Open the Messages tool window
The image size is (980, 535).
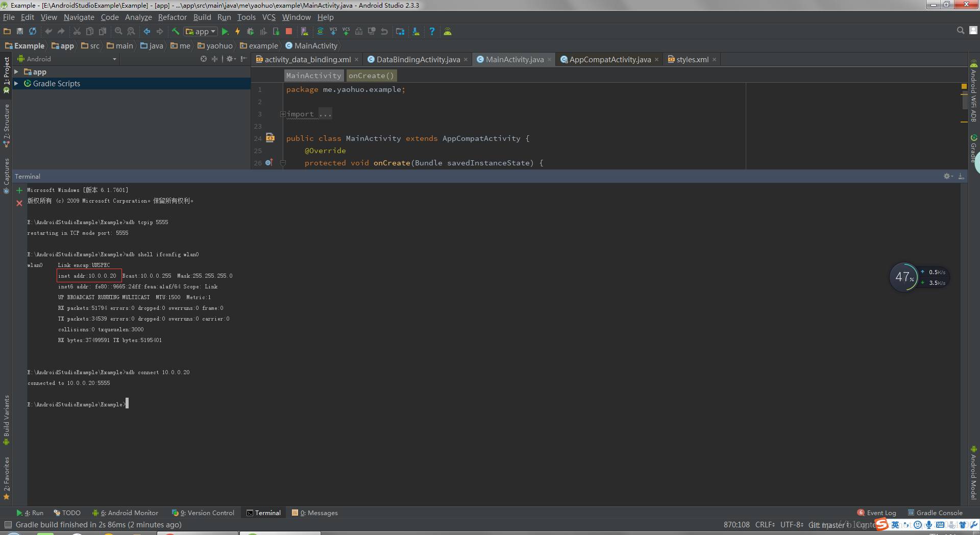315,513
